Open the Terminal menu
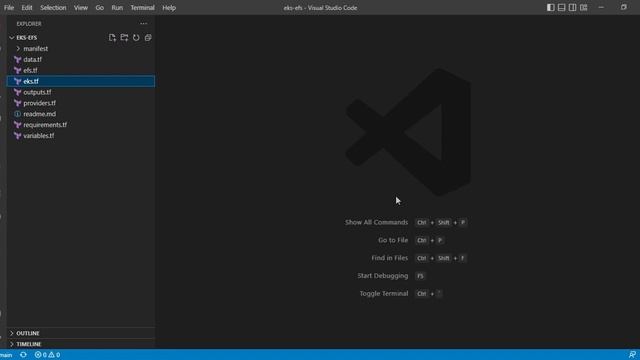Screen dimensions: 640x360 [x=142, y=8]
